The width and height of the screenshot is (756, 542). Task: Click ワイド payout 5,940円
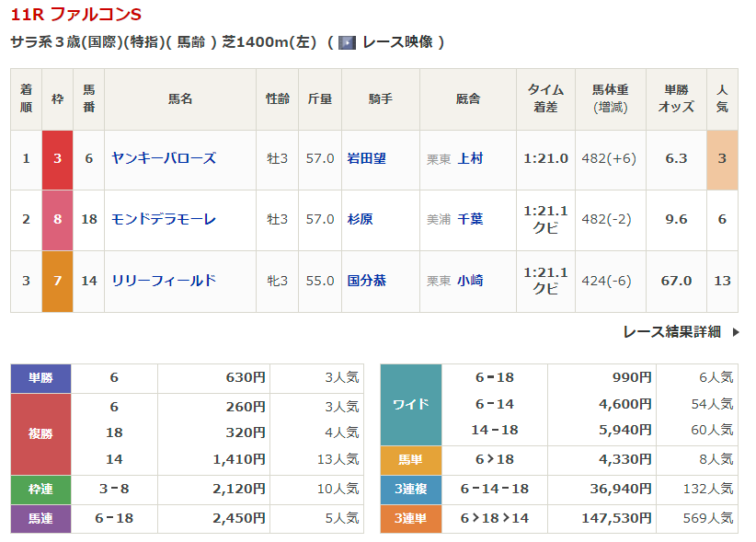pos(625,430)
